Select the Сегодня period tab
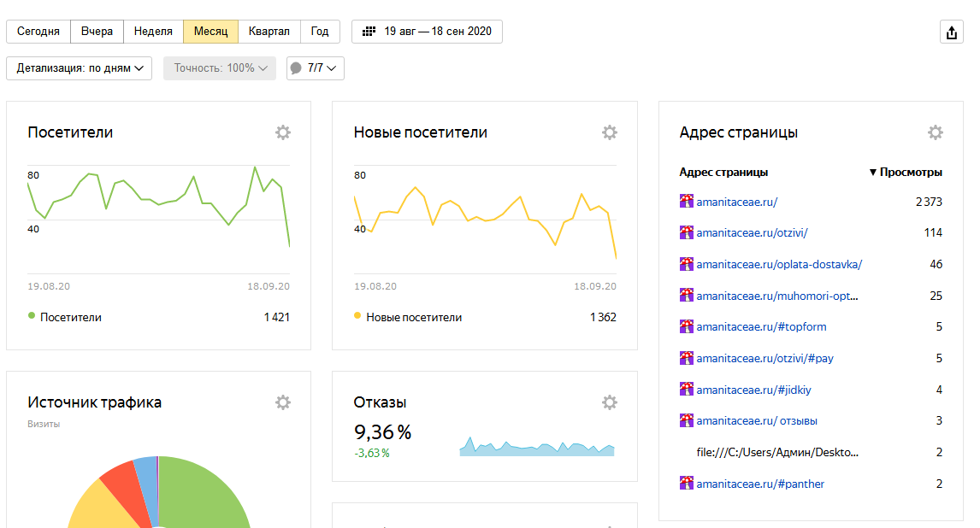Screen dimensions: 980x528 38,32
